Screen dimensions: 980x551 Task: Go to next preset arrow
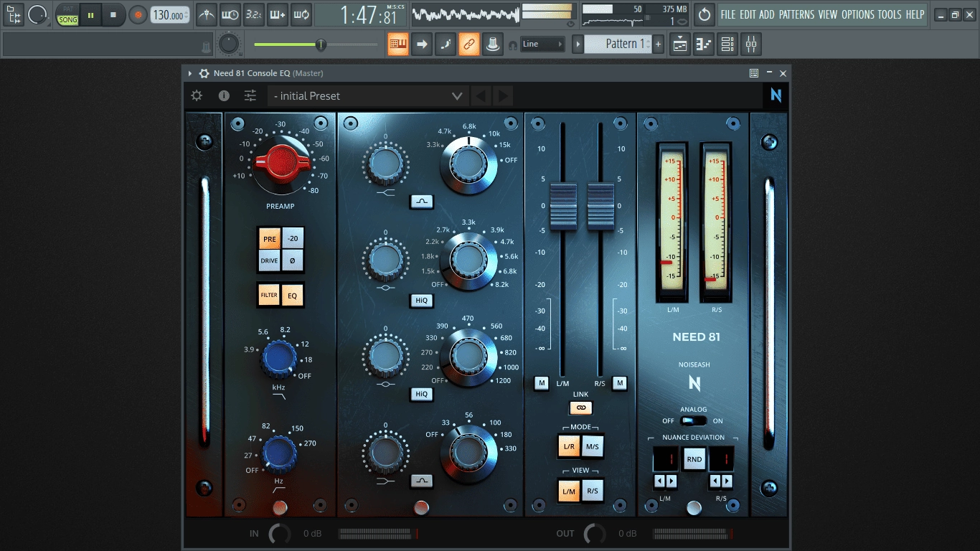pos(503,96)
